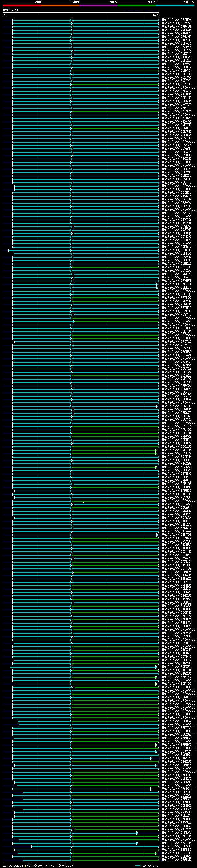Screen dimensions: 197x868
Task: Select the UniRef100_B5XA15 label
Action: [176, 375]
